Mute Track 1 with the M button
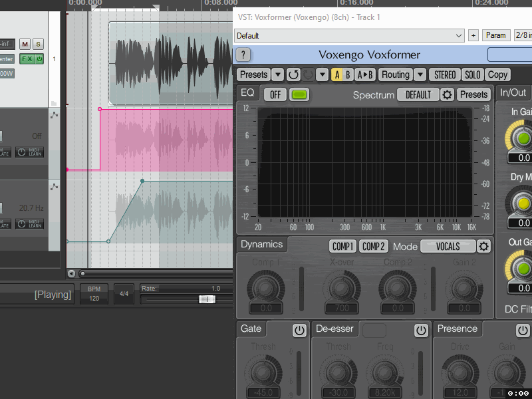This screenshot has height=399, width=532. pyautogui.click(x=25, y=44)
